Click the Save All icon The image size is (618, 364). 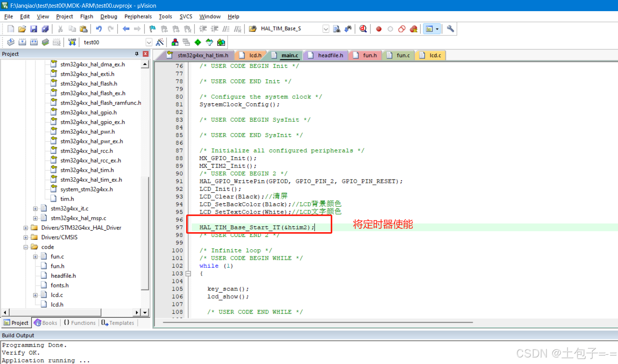pyautogui.click(x=45, y=29)
